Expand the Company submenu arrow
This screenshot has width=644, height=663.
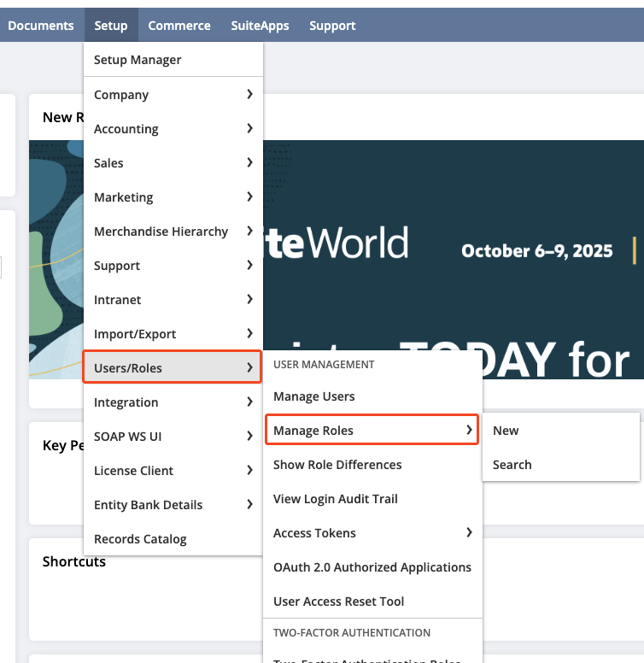point(249,94)
